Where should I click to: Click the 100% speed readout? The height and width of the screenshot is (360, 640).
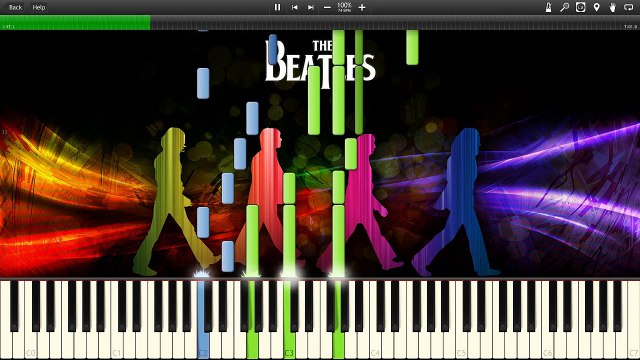344,5
